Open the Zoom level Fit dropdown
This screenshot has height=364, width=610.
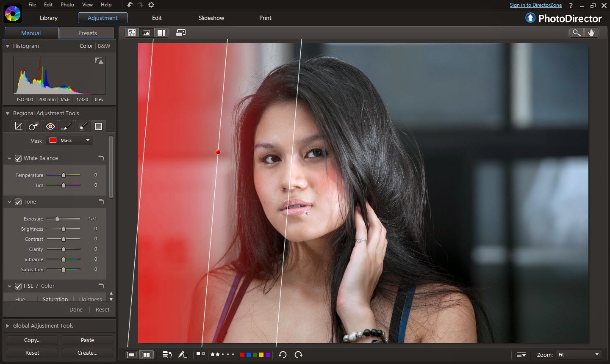coord(579,355)
